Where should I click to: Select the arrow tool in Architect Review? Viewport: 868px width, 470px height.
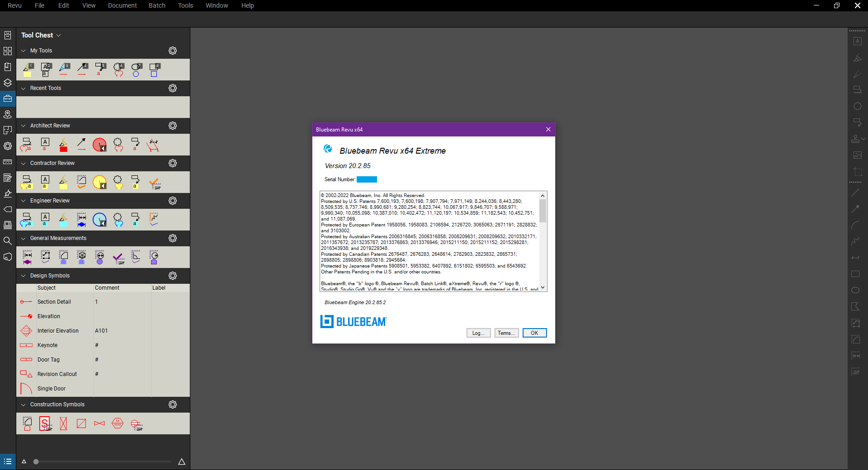point(81,144)
